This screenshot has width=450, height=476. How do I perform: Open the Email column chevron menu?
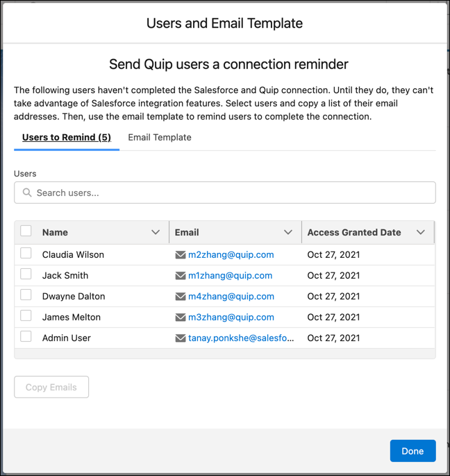[x=288, y=232]
